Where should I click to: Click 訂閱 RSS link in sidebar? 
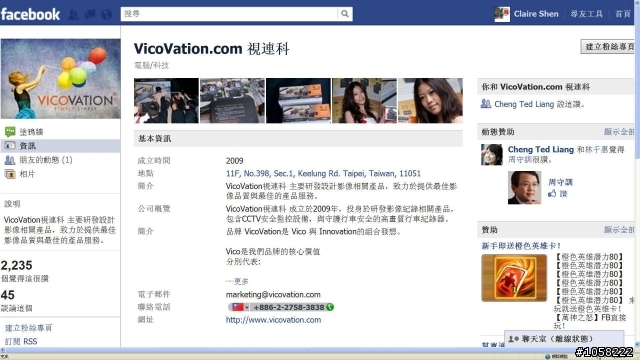point(21,341)
